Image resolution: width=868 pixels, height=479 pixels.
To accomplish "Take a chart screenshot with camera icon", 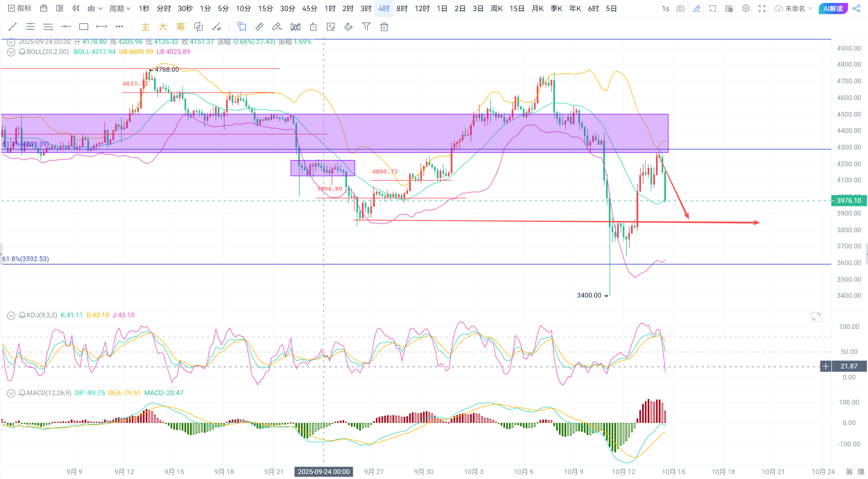I will click(x=681, y=9).
